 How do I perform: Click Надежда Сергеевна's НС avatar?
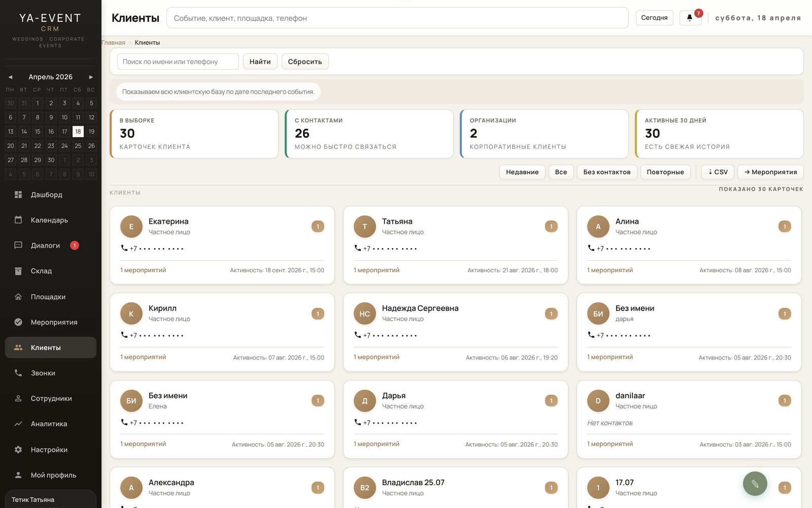pyautogui.click(x=365, y=314)
